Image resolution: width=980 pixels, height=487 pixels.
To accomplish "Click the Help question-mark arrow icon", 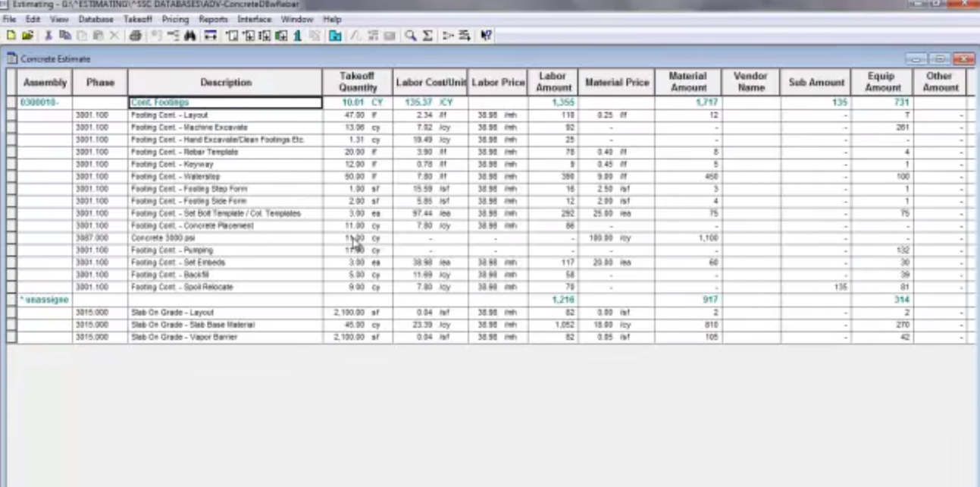I will pyautogui.click(x=486, y=36).
